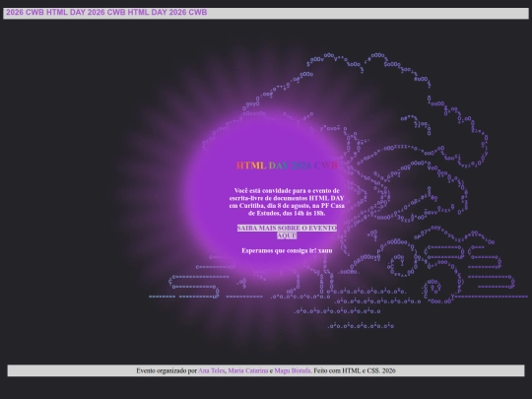This screenshot has width=532, height=399.
Task: Open the SAIBA MAIS SOBRE O EVENTO AQUI link
Action: (287, 232)
